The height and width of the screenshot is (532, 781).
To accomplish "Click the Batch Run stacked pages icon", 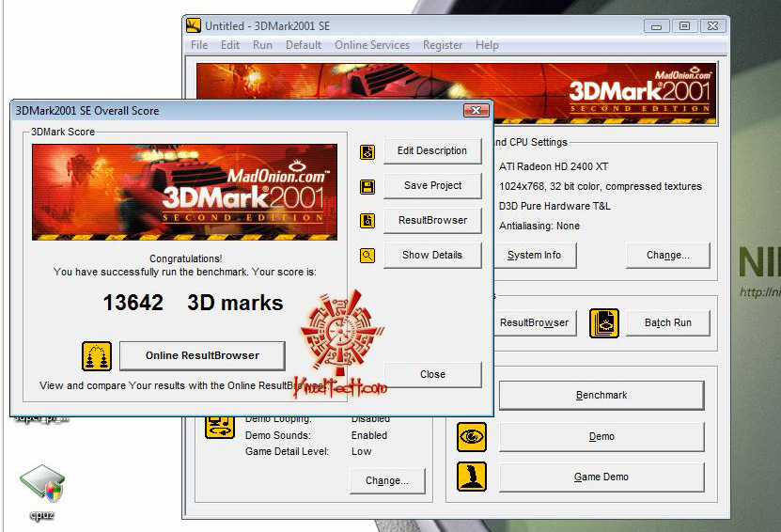I will [604, 322].
